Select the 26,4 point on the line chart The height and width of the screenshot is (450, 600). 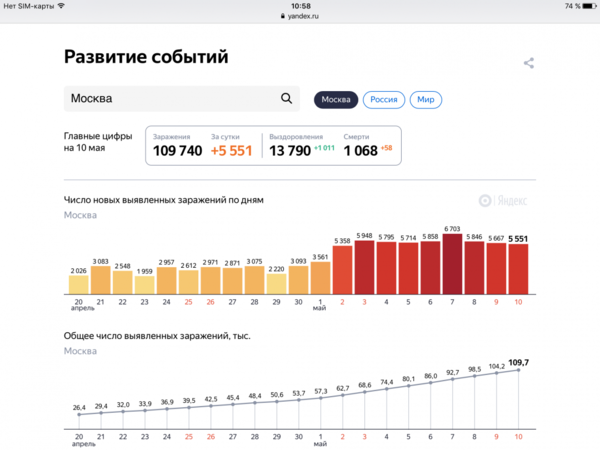pos(78,415)
